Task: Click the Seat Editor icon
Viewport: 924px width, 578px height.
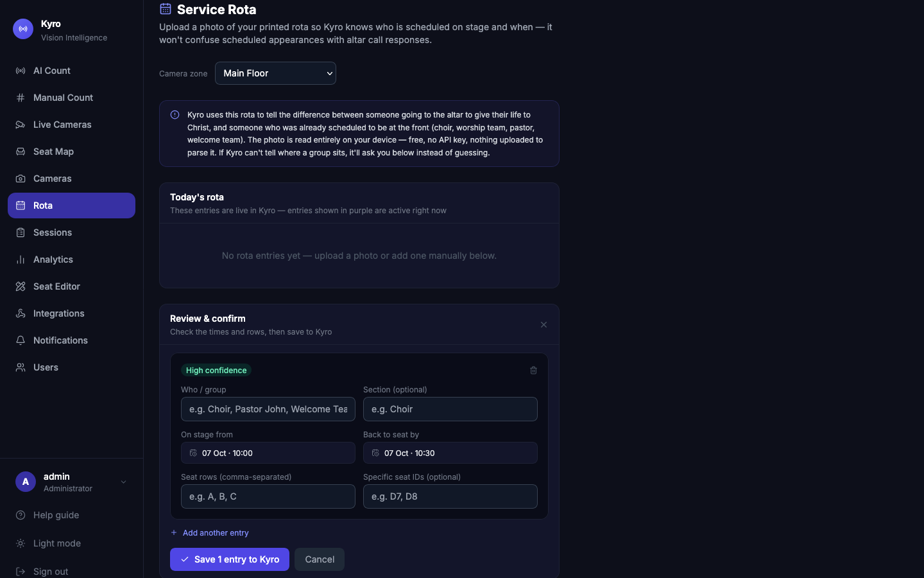Action: [21, 286]
